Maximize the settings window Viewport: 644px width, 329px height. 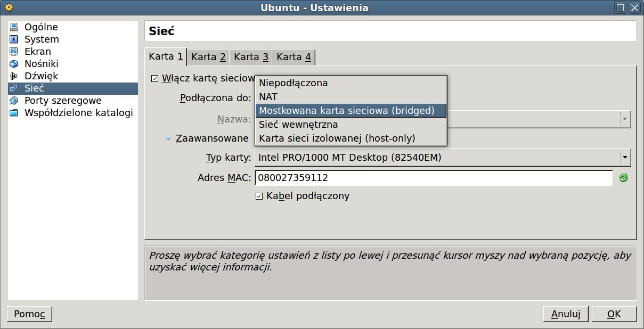point(621,7)
